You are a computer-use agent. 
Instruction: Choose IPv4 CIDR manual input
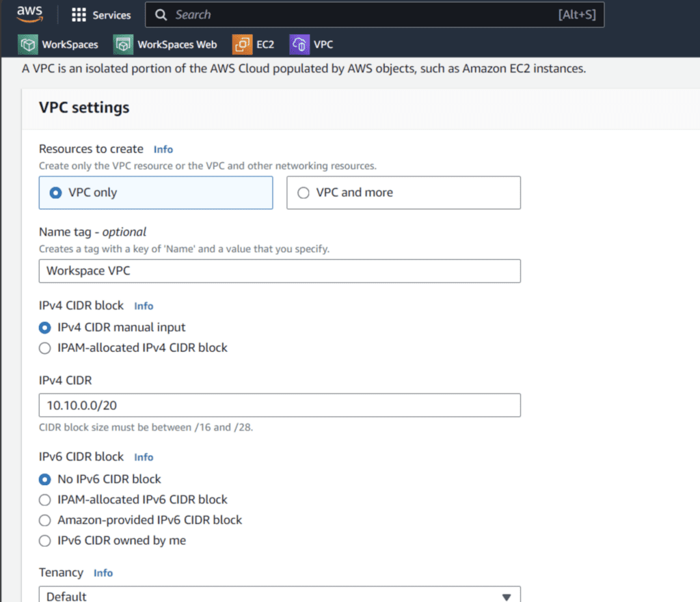pos(44,327)
